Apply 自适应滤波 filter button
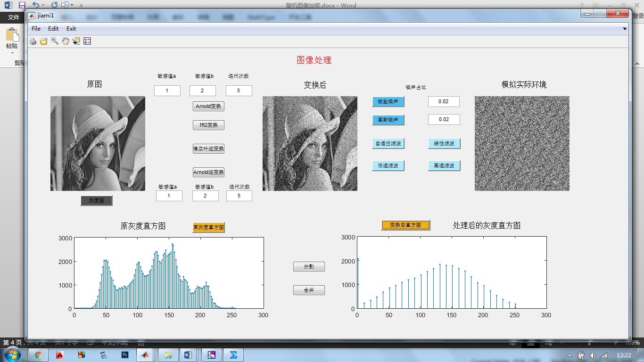644x362 pixels. point(388,143)
